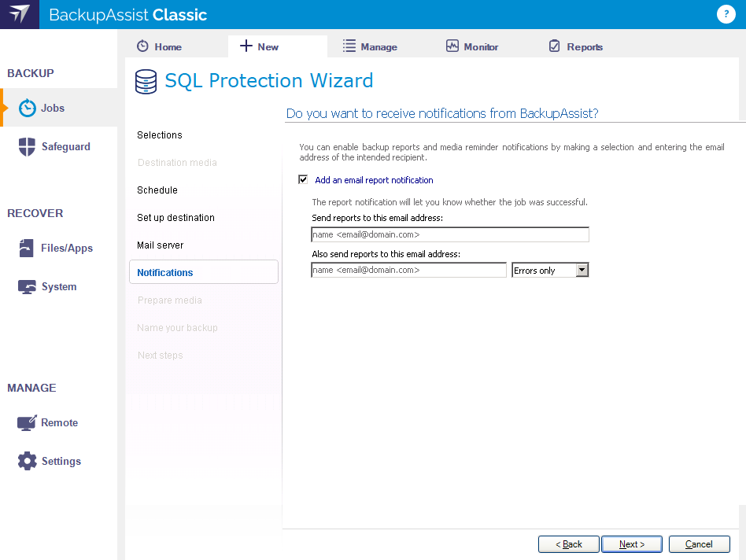
Task: Click the Reports checkmark icon
Action: (555, 46)
